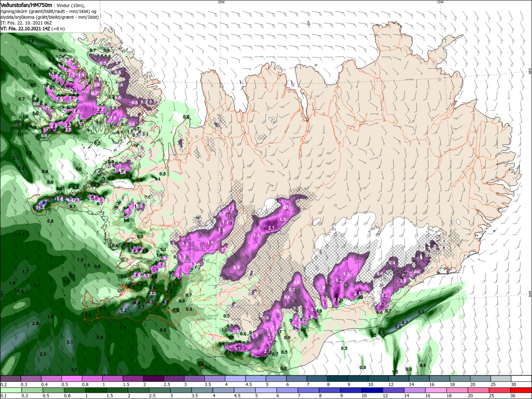Click the "9.8" value on the map
Screen dimensions: 532x399
pos(46,202)
